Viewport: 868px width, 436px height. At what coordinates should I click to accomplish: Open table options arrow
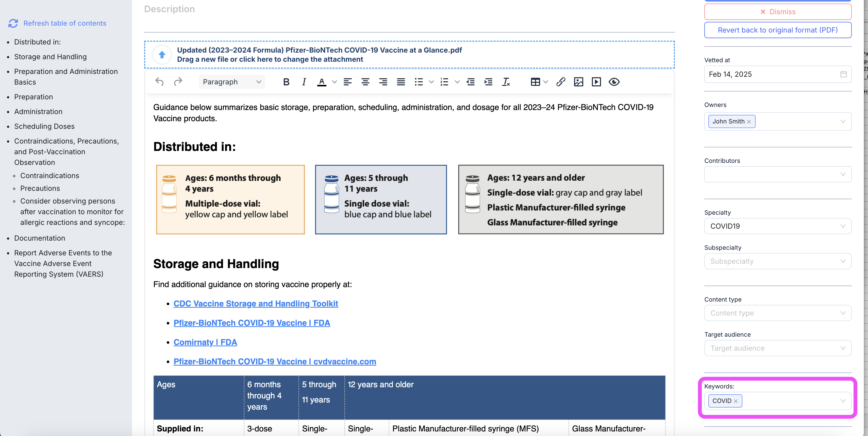tap(546, 82)
